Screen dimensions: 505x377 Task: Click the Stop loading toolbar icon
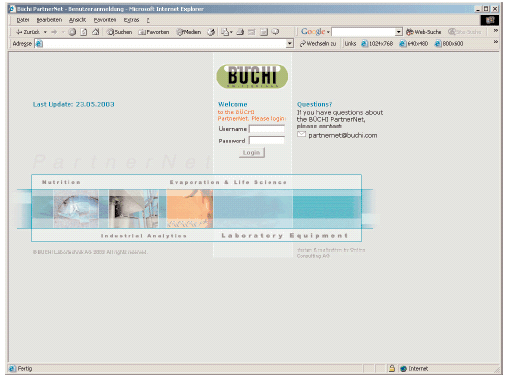(72, 32)
